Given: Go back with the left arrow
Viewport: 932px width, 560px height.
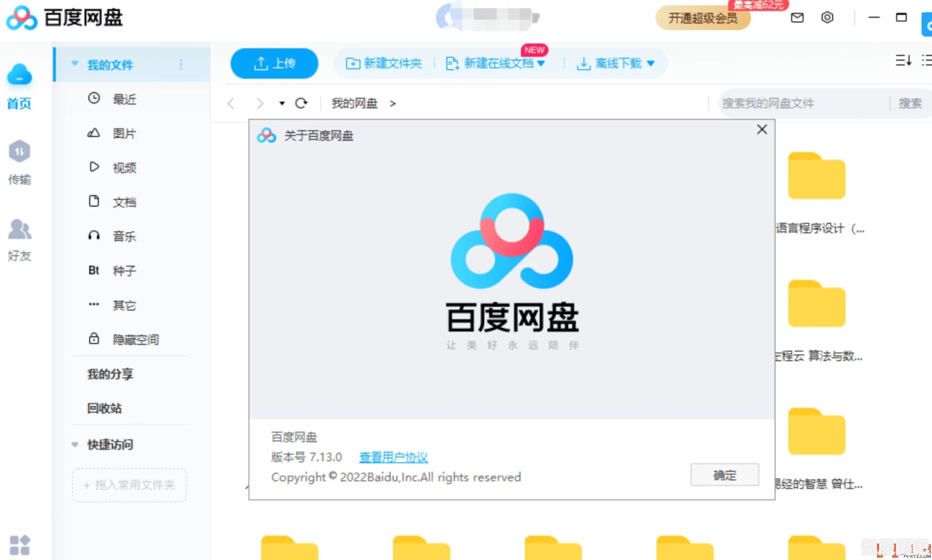Looking at the screenshot, I should pos(231,103).
